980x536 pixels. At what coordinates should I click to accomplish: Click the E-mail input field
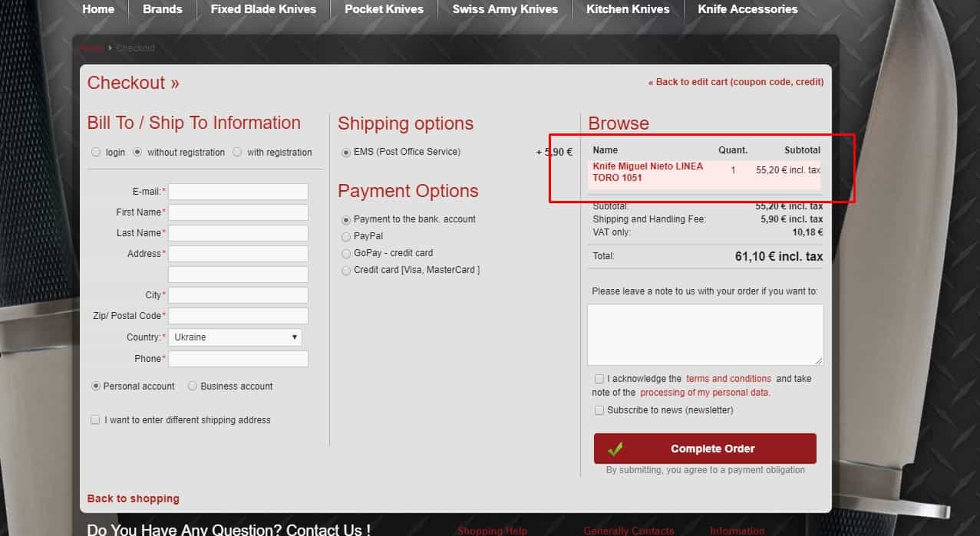coord(237,191)
